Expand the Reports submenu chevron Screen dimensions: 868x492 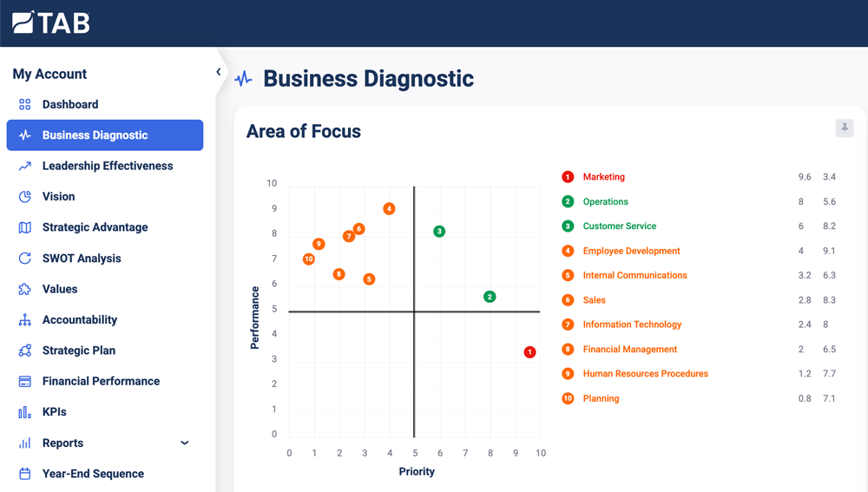click(x=184, y=443)
